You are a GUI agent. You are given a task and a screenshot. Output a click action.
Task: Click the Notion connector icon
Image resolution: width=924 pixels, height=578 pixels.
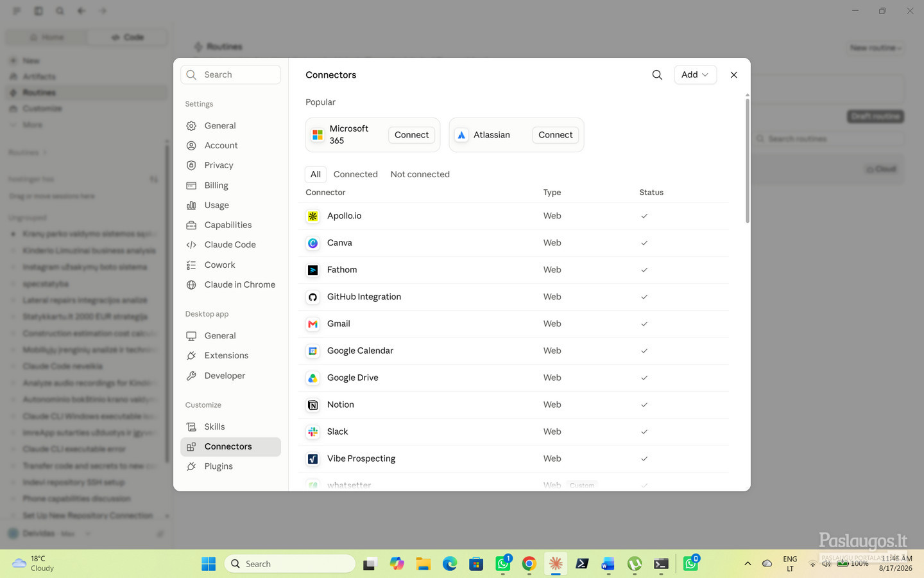(312, 405)
